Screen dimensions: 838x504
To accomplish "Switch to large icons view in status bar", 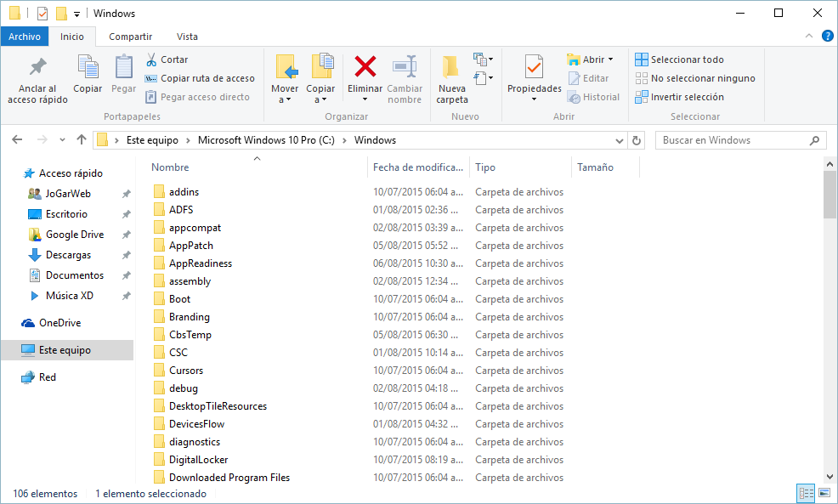I will (x=824, y=493).
